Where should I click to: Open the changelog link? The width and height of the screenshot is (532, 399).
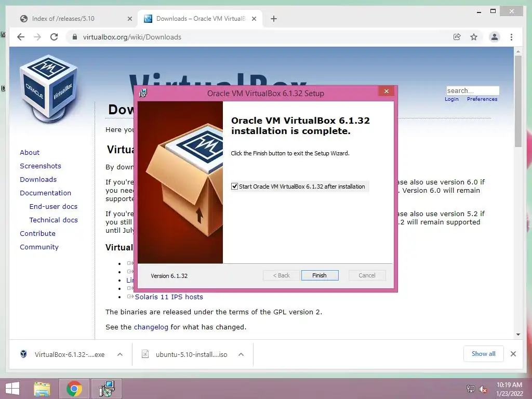pos(151,327)
